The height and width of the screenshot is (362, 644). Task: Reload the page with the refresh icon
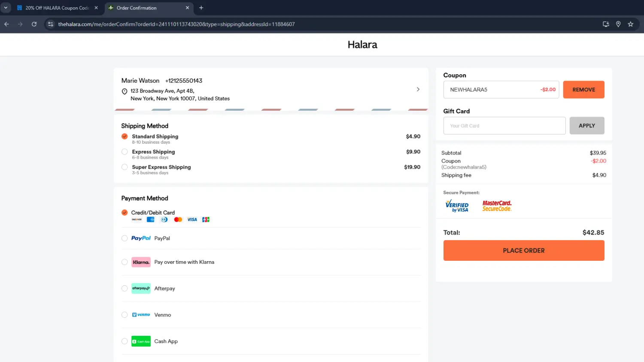tap(34, 24)
